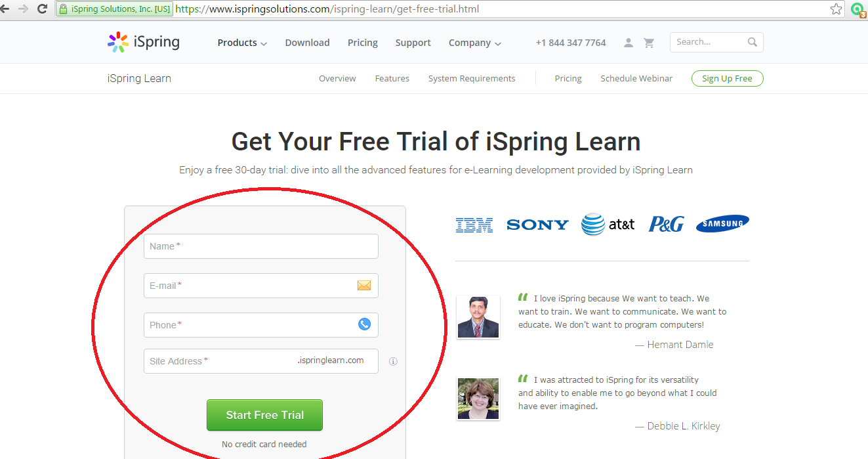Click the P&G logo
The image size is (868, 459).
[666, 225]
